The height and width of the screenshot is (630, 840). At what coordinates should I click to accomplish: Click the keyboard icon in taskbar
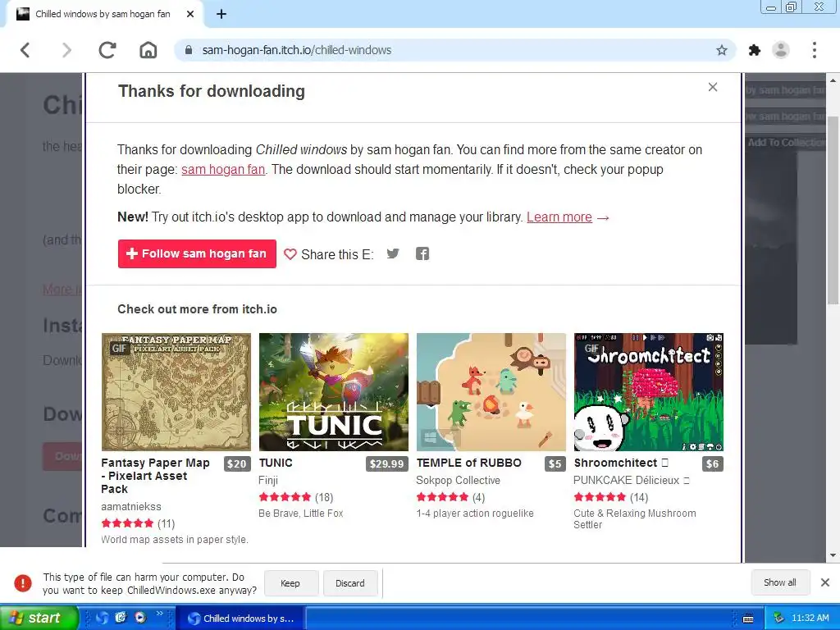click(x=748, y=619)
